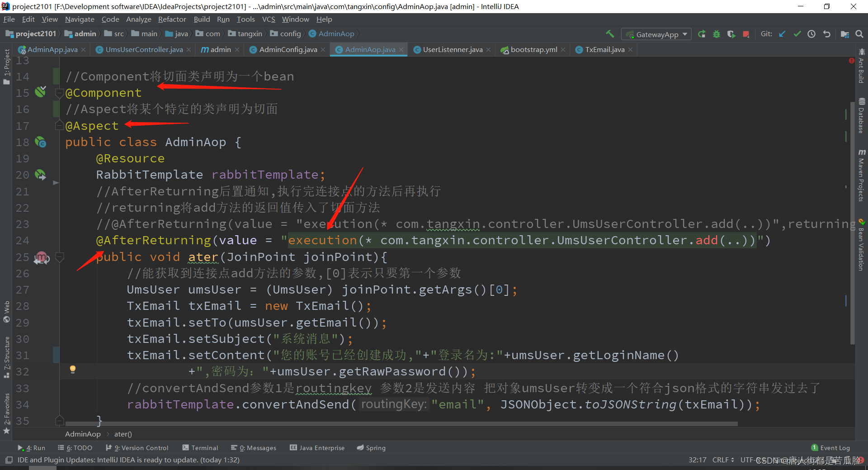Run with Coverage shield icon
This screenshot has width=868, height=470.
tap(731, 34)
